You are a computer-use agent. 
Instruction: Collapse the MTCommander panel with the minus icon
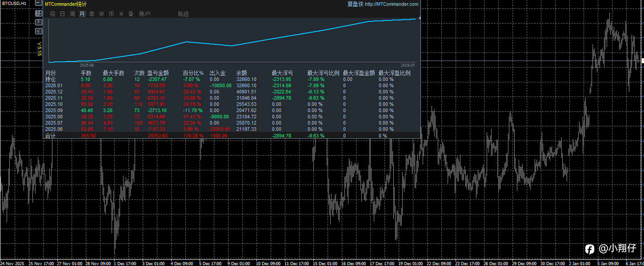click(x=38, y=4)
